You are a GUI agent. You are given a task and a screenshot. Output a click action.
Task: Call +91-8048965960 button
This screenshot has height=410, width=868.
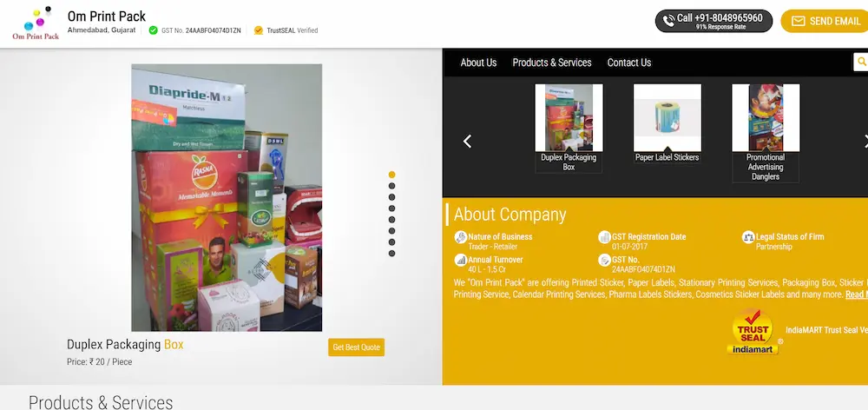(x=713, y=21)
